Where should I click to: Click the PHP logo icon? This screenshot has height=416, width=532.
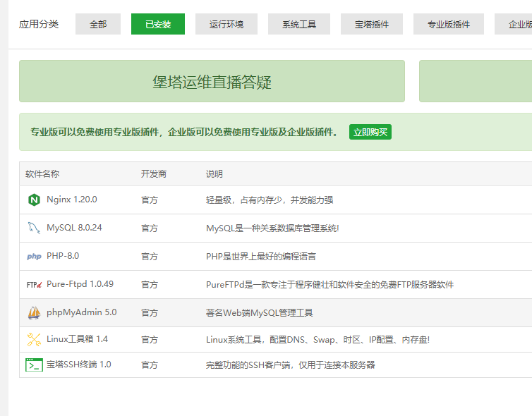(x=34, y=257)
